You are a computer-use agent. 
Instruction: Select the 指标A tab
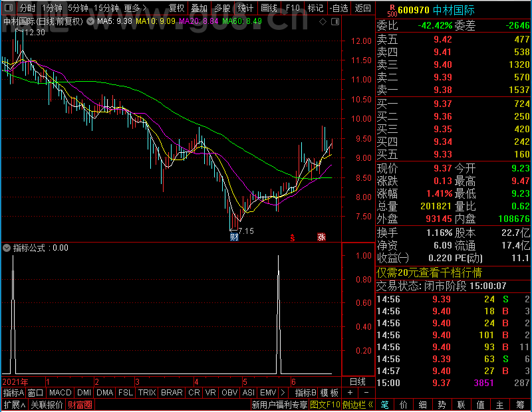(x=13, y=393)
